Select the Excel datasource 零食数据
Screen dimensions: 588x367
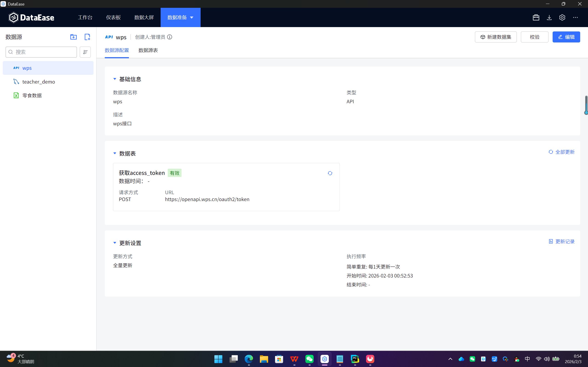point(31,95)
